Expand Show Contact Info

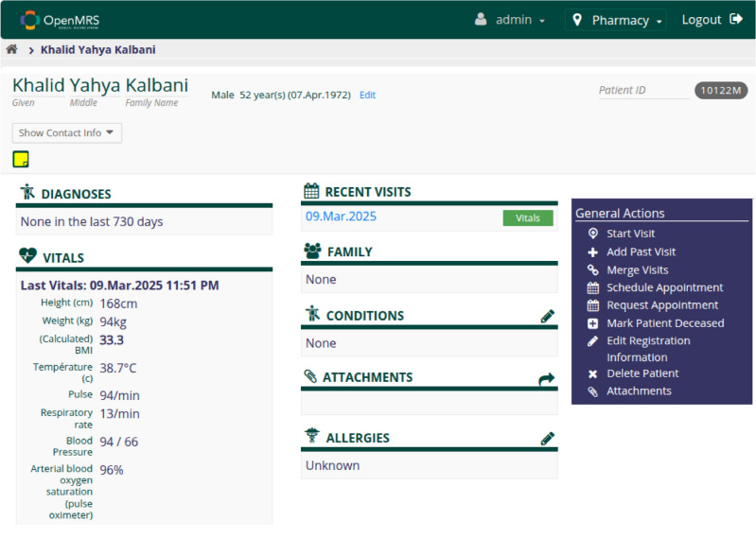(67, 133)
